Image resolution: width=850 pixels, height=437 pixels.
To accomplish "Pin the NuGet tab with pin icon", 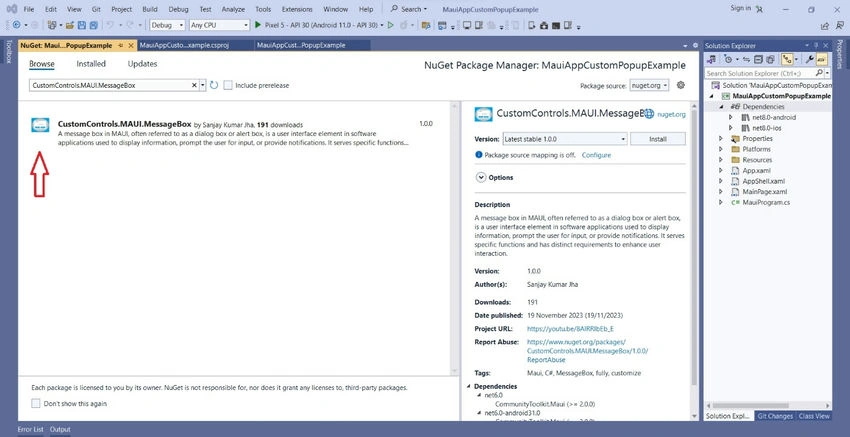I will tap(121, 46).
